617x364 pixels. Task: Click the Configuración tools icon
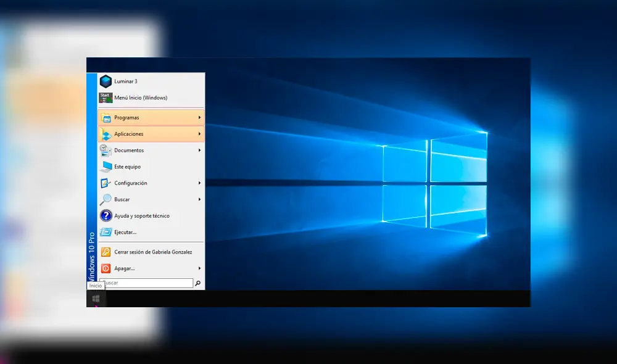(x=106, y=183)
